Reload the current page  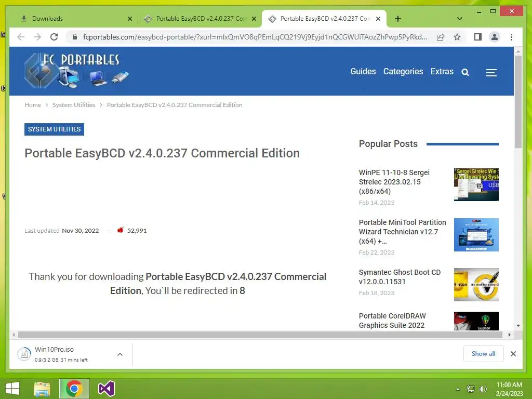[x=54, y=37]
